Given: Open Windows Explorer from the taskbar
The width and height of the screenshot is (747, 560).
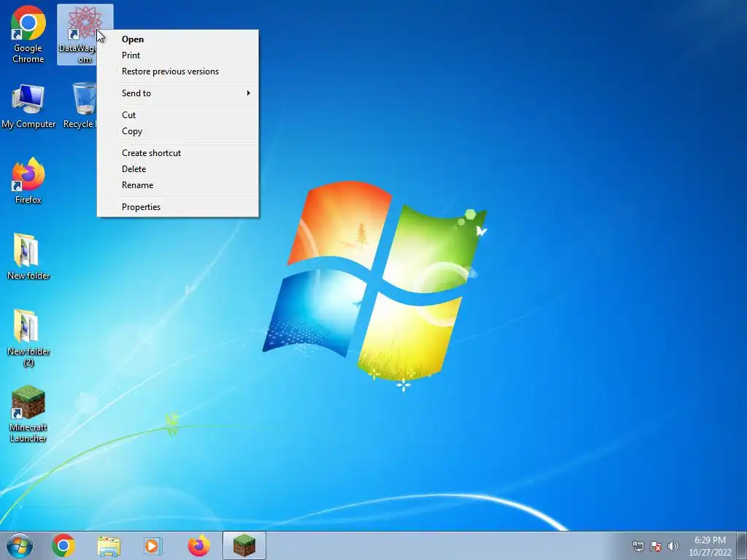Looking at the screenshot, I should (109, 545).
